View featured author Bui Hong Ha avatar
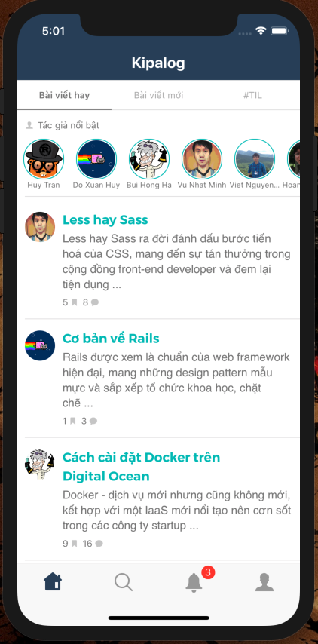Image resolution: width=318 pixels, height=644 pixels. 149,159
